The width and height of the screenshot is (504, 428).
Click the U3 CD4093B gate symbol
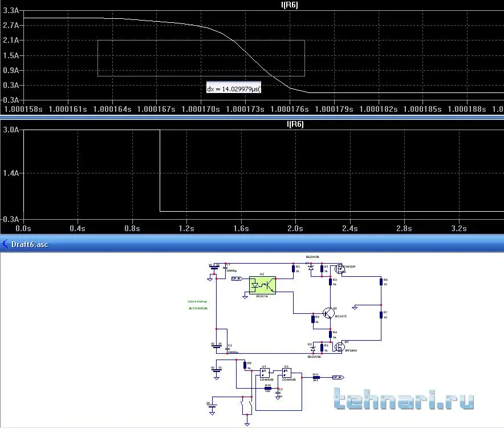pyautogui.click(x=286, y=373)
